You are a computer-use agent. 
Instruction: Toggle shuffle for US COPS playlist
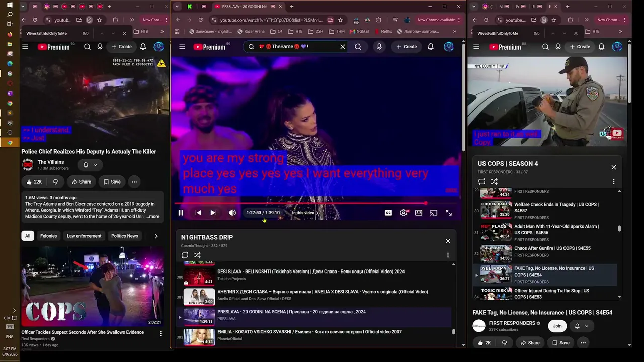tap(494, 182)
